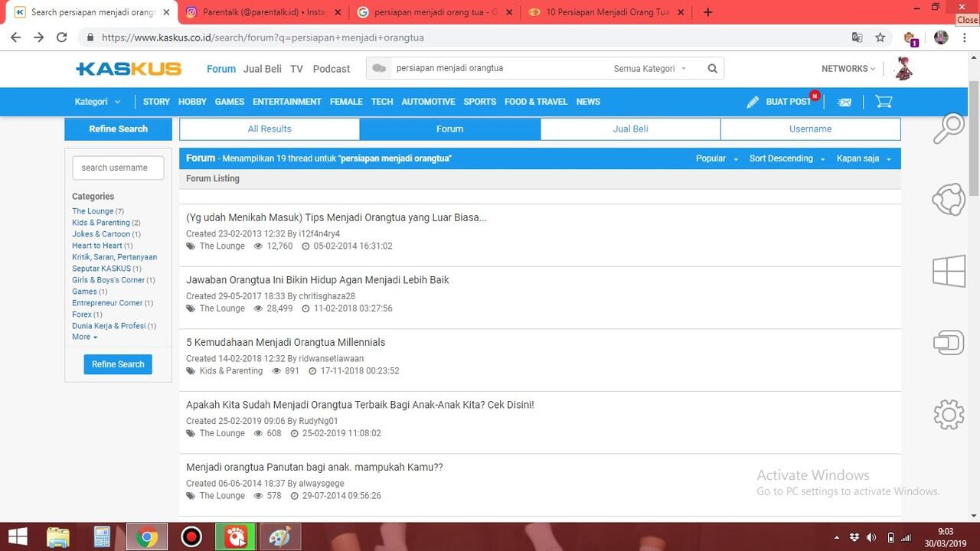This screenshot has width=980, height=551.
Task: Open the Popular sort dropdown
Action: (717, 158)
